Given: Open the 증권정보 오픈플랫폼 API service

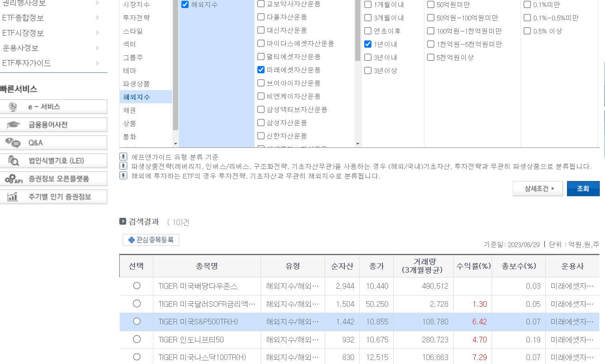Looking at the screenshot, I should tap(54, 179).
